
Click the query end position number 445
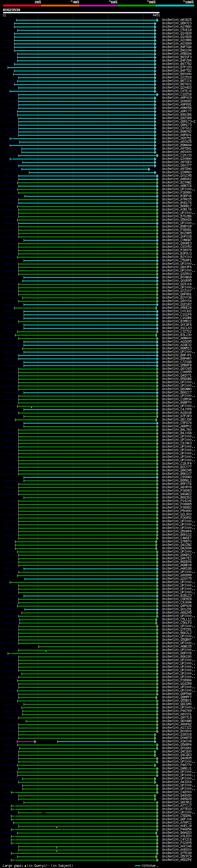pyautogui.click(x=155, y=15)
